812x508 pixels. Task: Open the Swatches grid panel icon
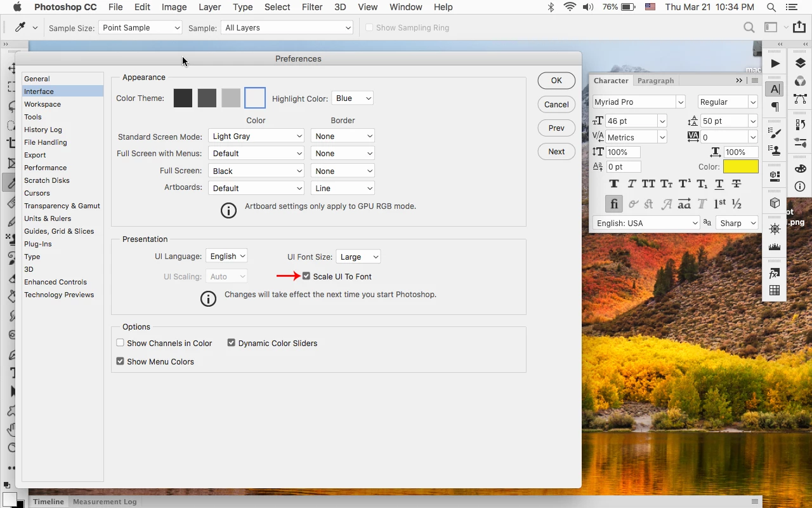tap(775, 291)
